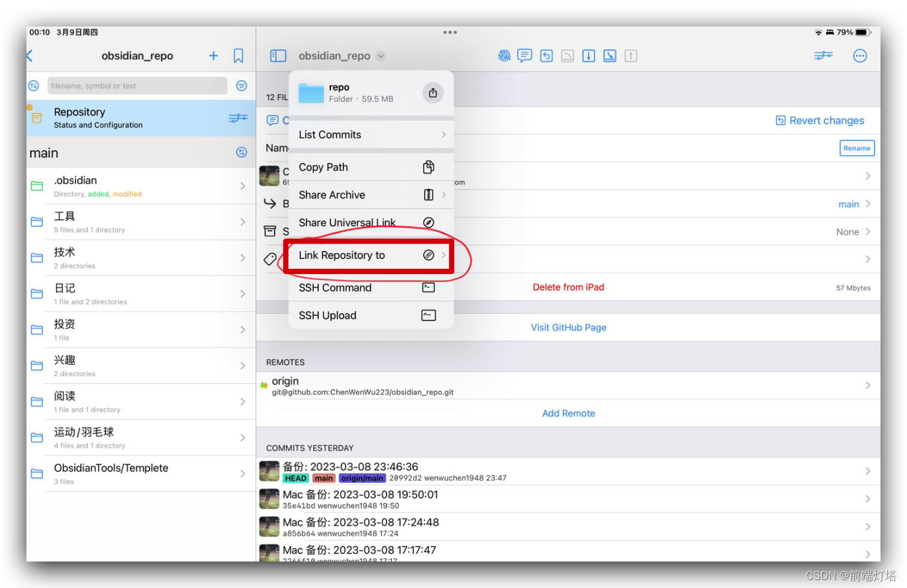Open the 技术 folder
907x588 pixels.
click(141, 258)
